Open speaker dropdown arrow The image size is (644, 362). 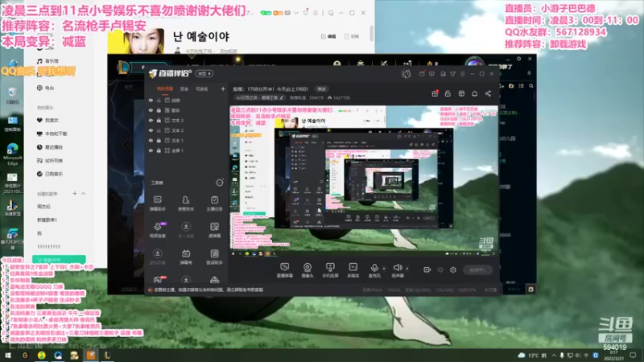(x=407, y=269)
